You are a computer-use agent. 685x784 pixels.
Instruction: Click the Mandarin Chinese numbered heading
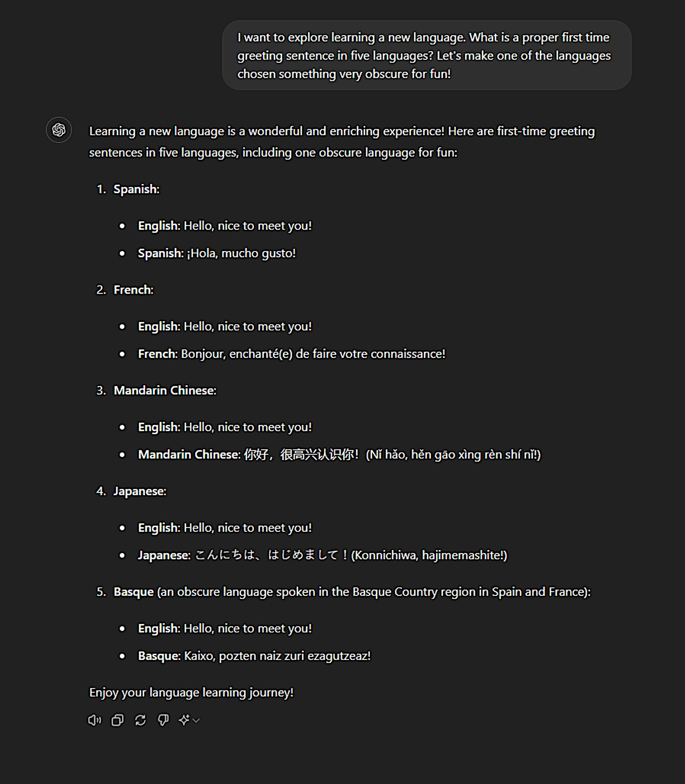coord(165,390)
